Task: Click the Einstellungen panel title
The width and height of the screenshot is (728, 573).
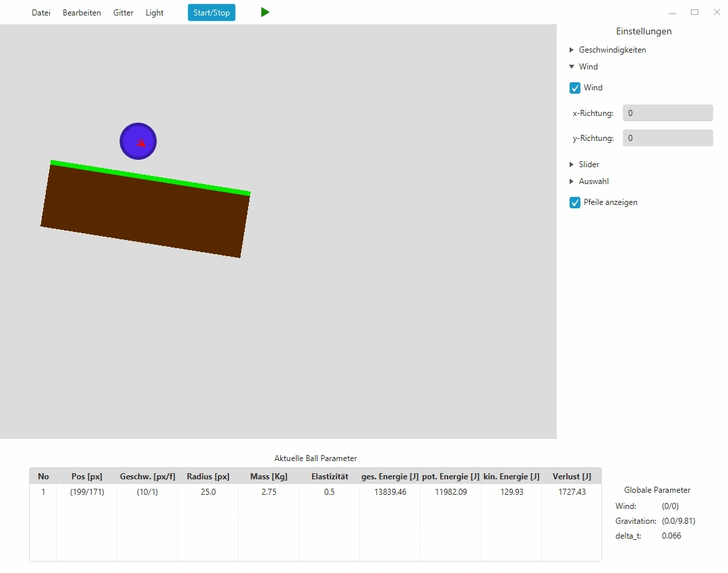Action: pyautogui.click(x=644, y=31)
